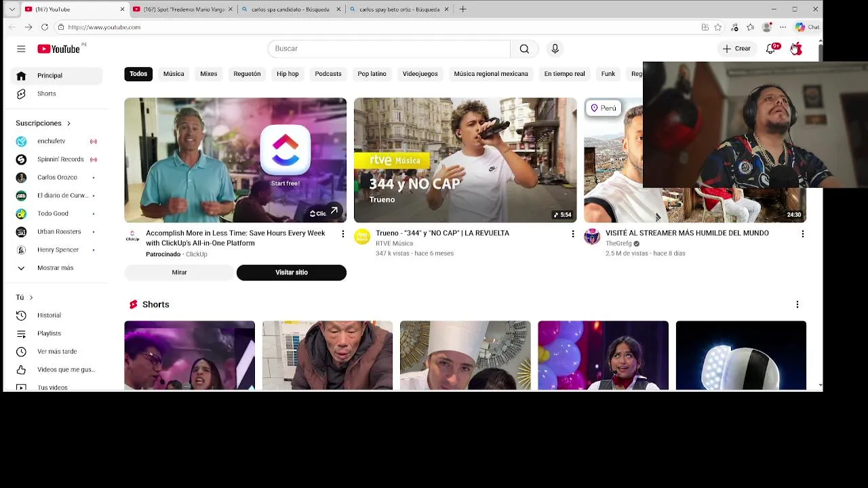868x488 pixels.
Task: Open the Crear upload menu
Action: (x=736, y=49)
